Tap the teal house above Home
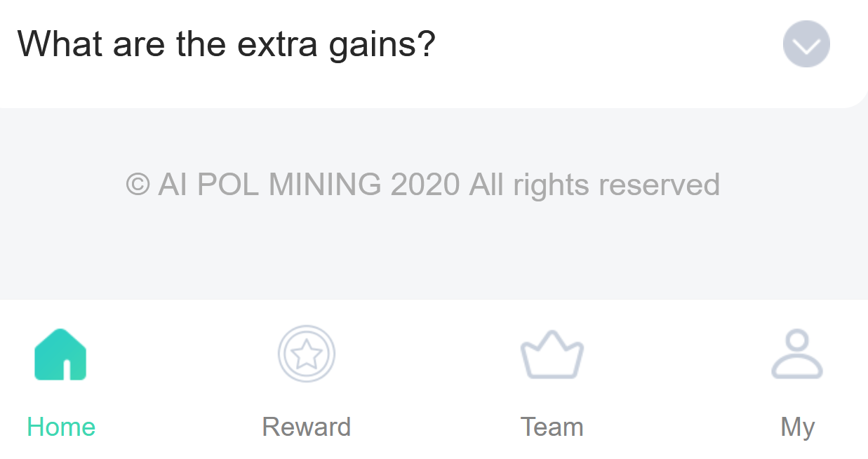 [x=60, y=354]
